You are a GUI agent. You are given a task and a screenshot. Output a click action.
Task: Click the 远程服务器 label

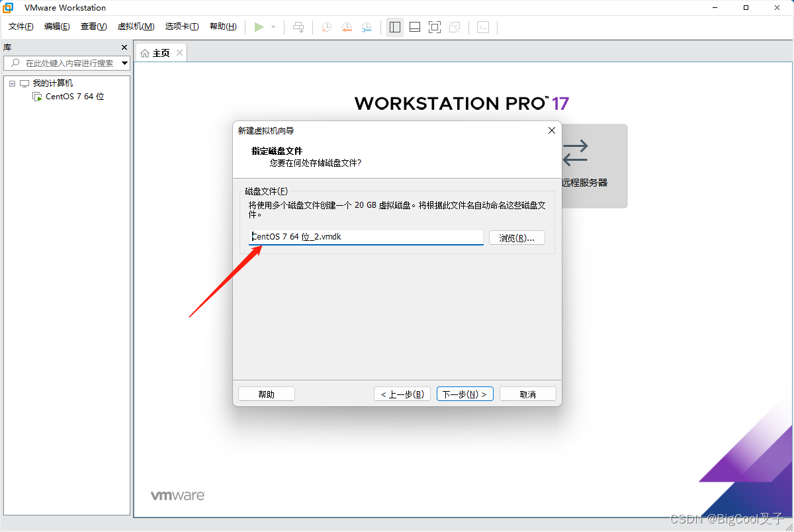click(x=584, y=183)
